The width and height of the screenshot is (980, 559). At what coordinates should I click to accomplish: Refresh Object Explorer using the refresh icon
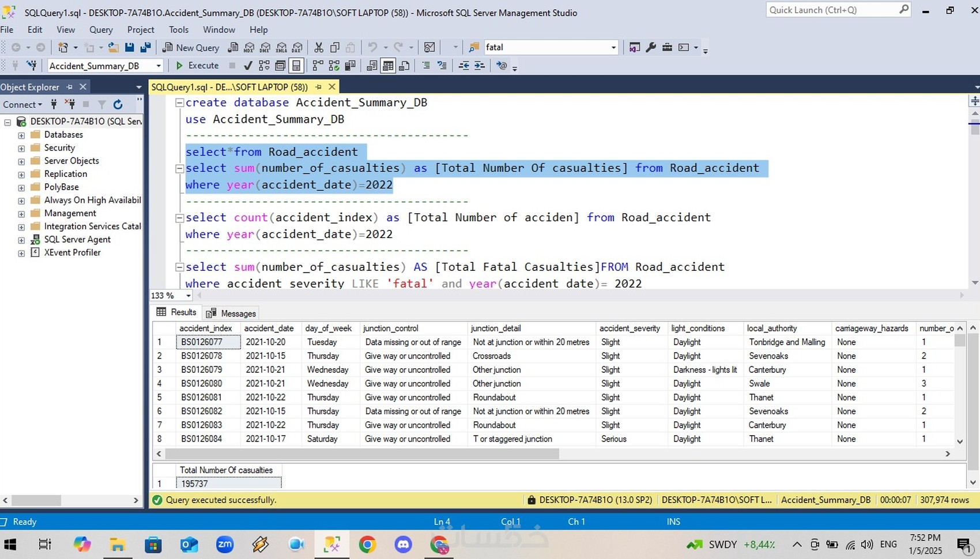click(x=118, y=104)
